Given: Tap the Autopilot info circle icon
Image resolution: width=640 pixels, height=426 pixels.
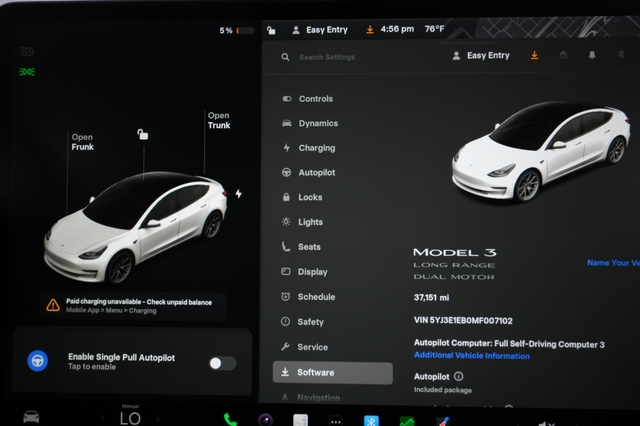Looking at the screenshot, I should pos(459,376).
